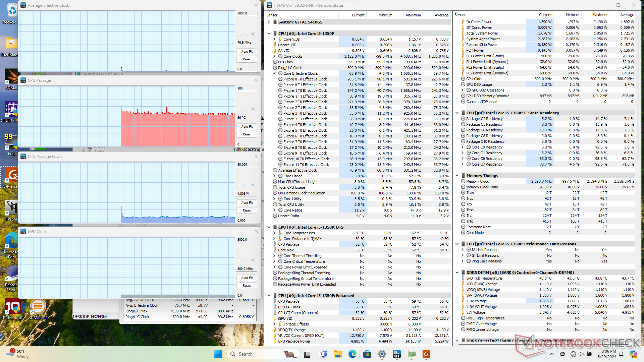Open the Fraps desktop shortcut

(x=11, y=145)
